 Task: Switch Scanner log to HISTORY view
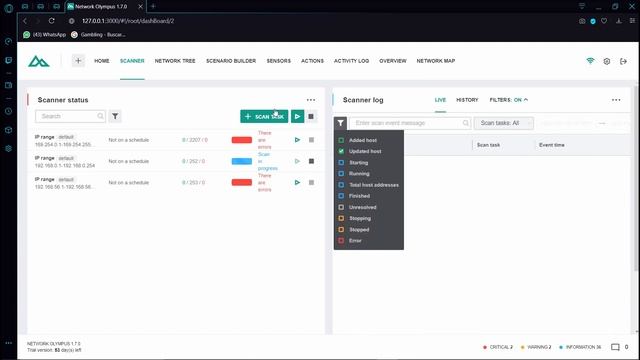(x=467, y=100)
